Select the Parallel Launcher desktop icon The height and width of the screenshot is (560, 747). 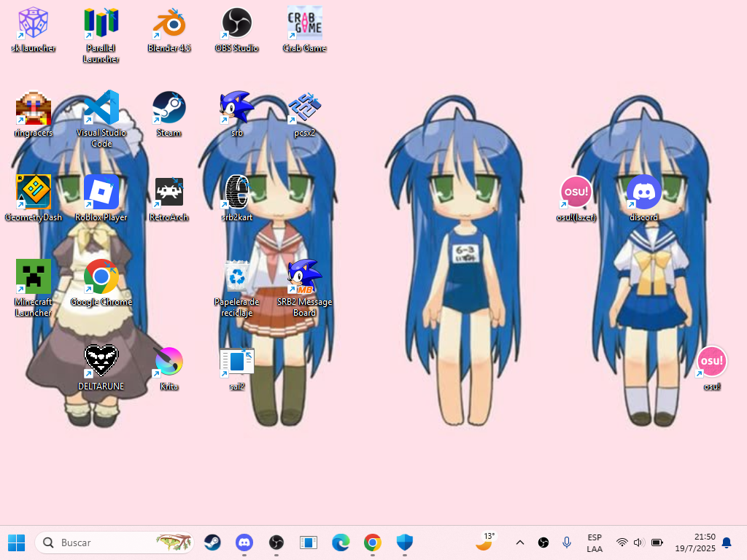(101, 35)
